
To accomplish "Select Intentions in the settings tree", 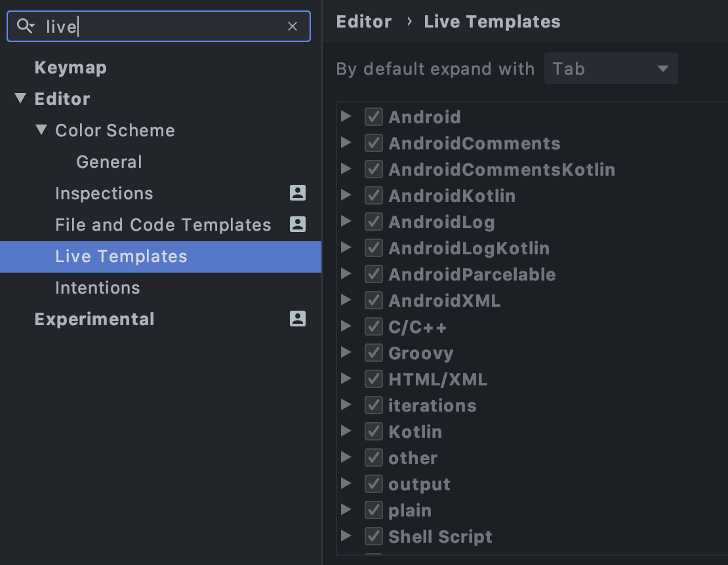I will (x=98, y=288).
